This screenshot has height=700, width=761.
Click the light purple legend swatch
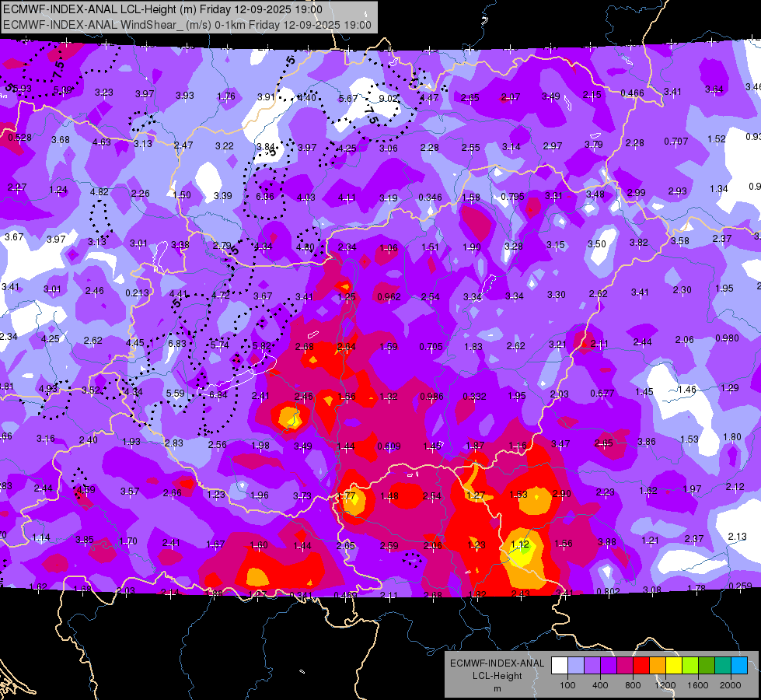pyautogui.click(x=592, y=665)
